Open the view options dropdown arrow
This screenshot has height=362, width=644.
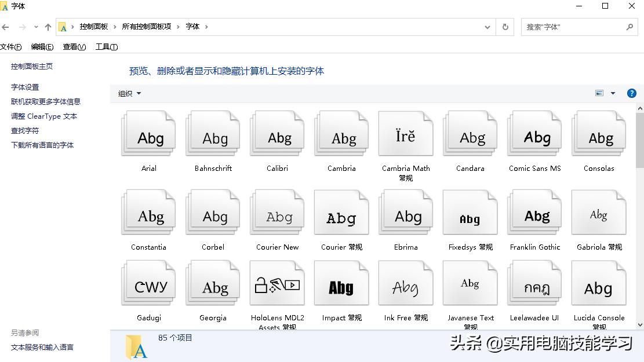click(612, 93)
